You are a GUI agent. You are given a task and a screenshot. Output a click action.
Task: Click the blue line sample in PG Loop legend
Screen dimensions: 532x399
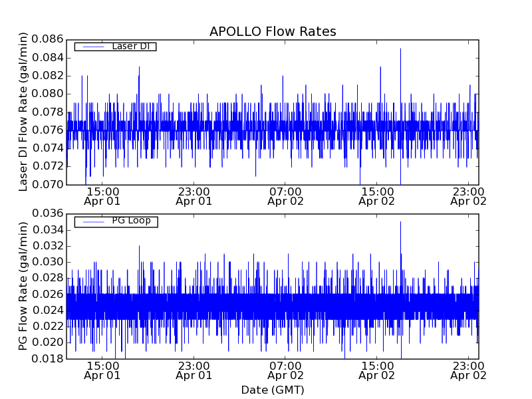(x=92, y=221)
